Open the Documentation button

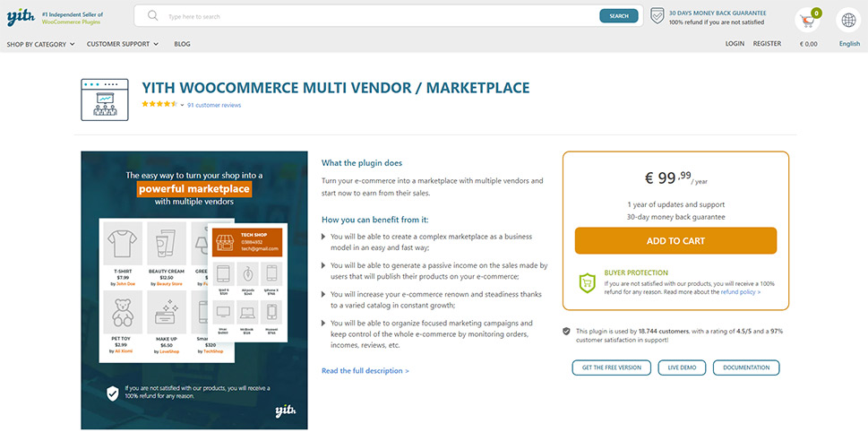click(x=745, y=367)
